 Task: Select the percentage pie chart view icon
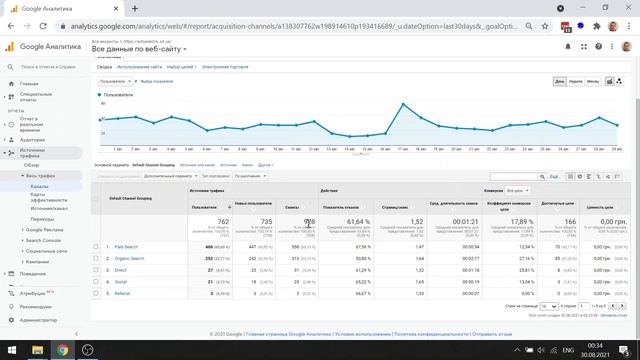[580, 176]
